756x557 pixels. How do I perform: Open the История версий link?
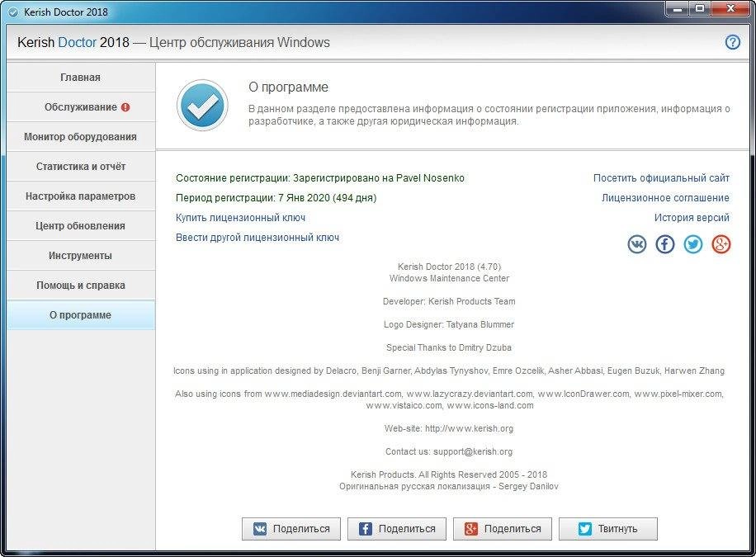pyautogui.click(x=692, y=218)
